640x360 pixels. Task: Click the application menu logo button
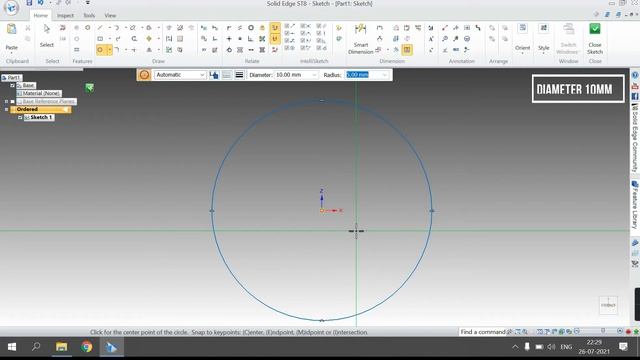[11, 7]
